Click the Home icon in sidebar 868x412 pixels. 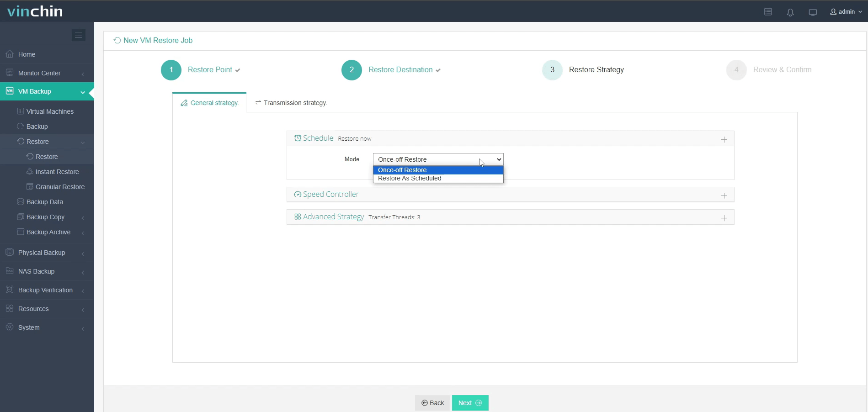[10, 54]
